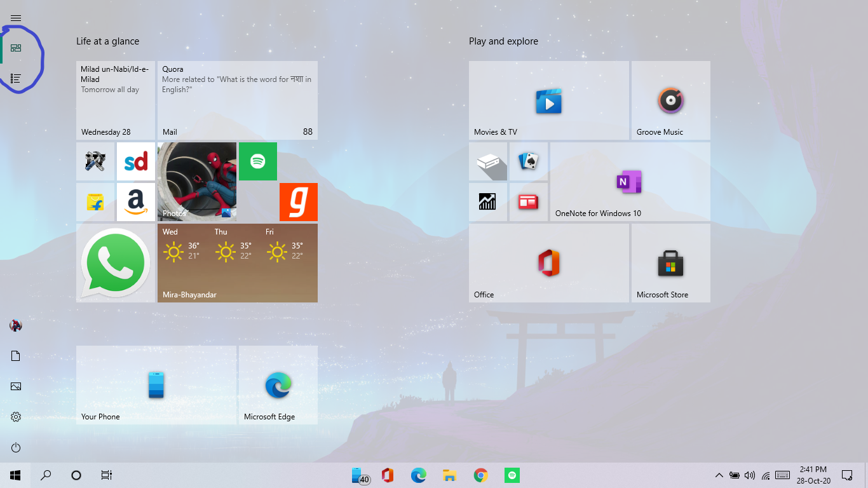The image size is (868, 488).
Task: Click the Windows Start button
Action: 15,475
